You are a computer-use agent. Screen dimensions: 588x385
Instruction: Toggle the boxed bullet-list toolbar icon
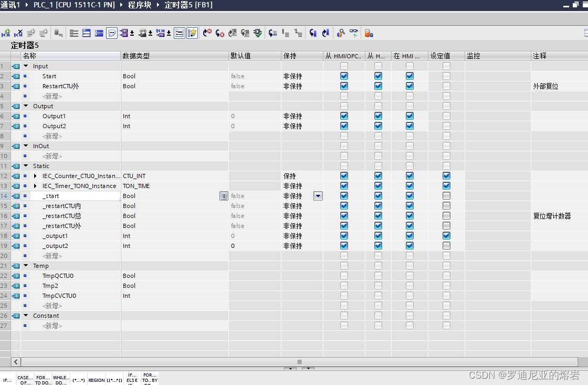[180, 33]
